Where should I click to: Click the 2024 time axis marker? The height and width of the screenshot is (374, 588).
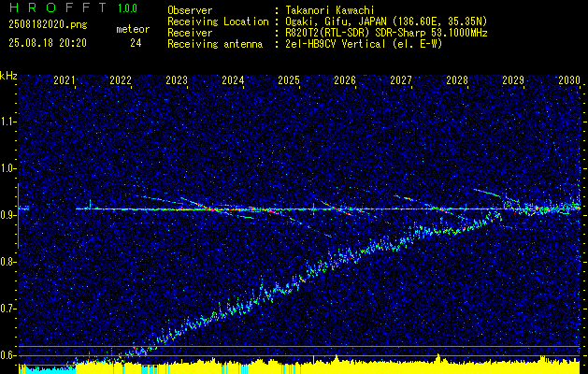click(x=233, y=80)
